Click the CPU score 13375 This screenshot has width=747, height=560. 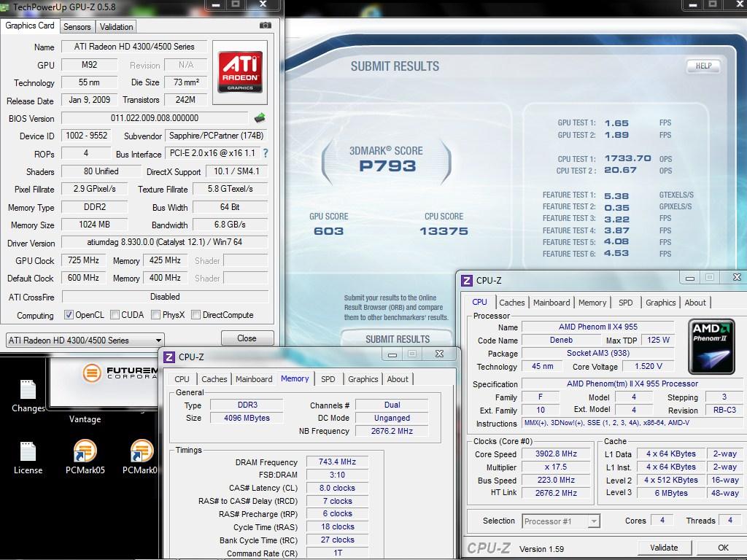[x=444, y=231]
